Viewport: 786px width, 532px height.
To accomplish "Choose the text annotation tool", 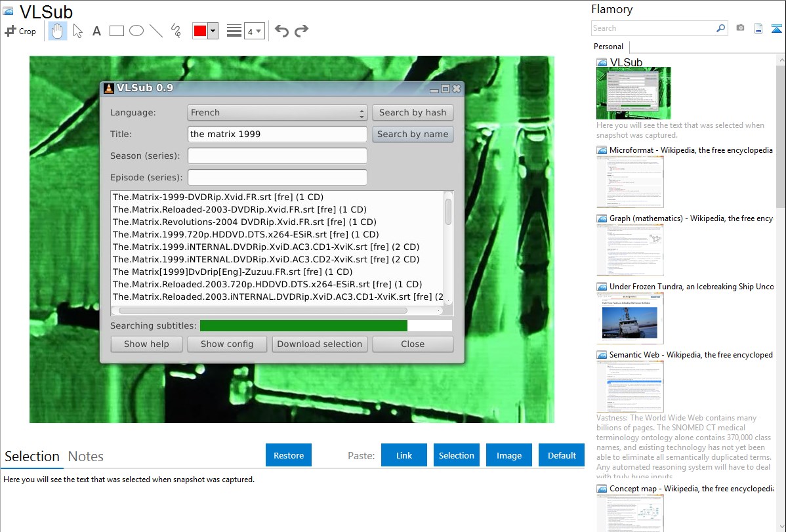I will [x=96, y=31].
